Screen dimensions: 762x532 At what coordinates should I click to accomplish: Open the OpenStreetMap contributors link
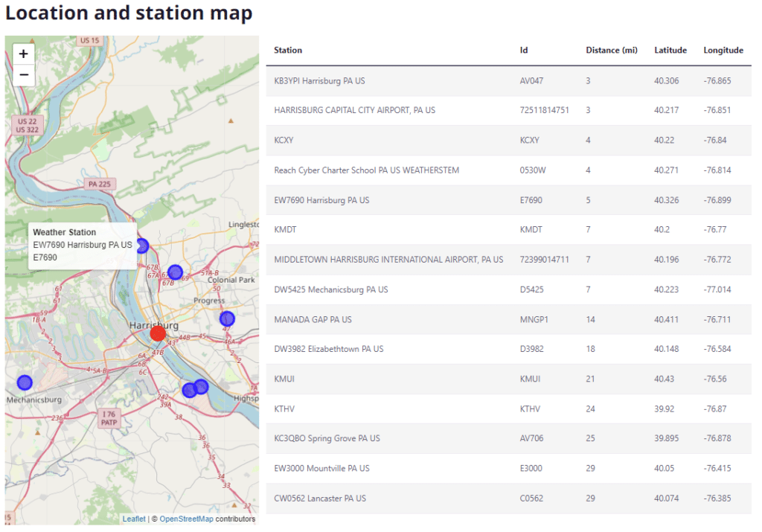pyautogui.click(x=186, y=519)
